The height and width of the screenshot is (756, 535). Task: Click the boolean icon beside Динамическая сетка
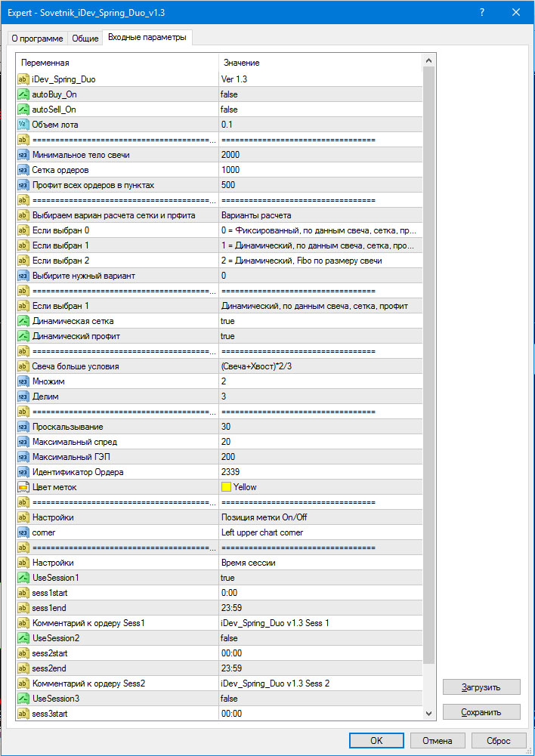(23, 321)
